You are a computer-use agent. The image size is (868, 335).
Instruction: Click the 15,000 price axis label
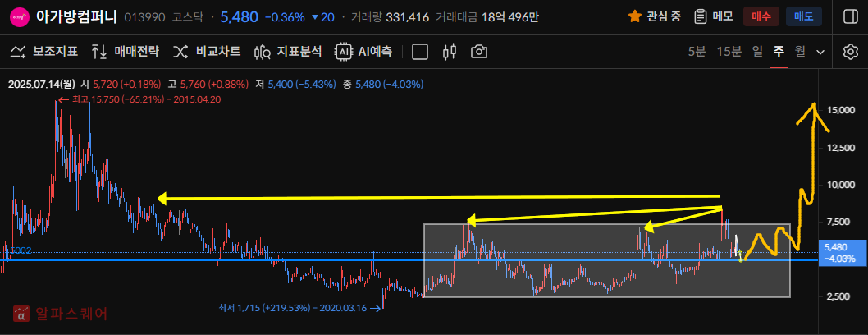(840, 110)
